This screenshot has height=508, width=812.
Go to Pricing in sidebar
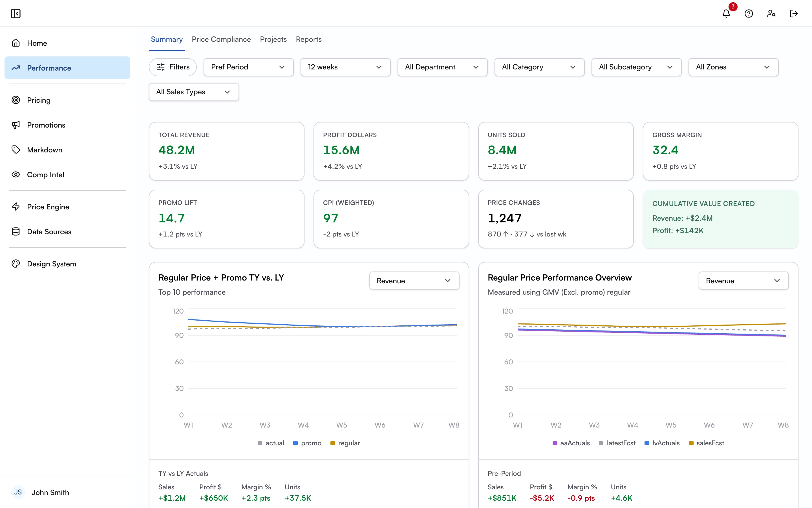(67, 100)
